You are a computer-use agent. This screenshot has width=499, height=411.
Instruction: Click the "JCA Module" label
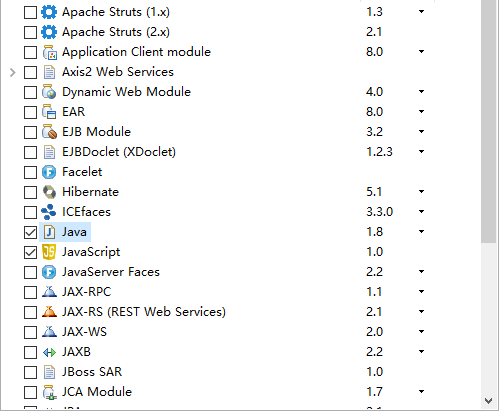97,392
